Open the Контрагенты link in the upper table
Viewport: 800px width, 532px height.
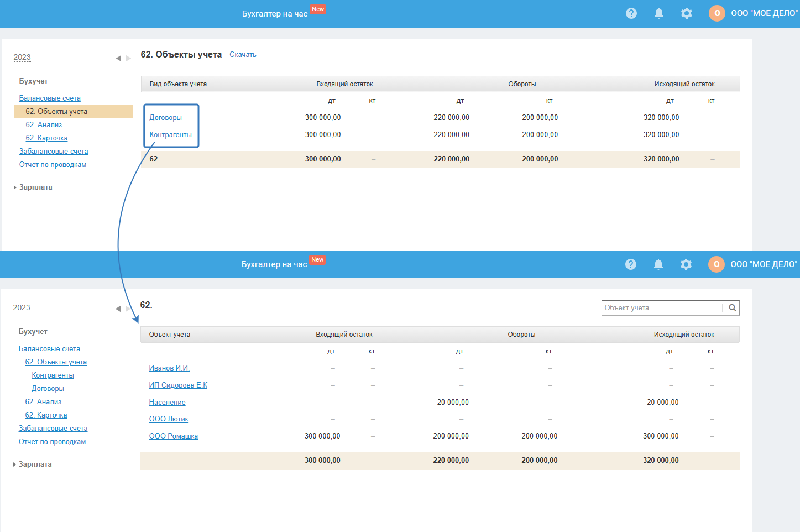(x=170, y=135)
